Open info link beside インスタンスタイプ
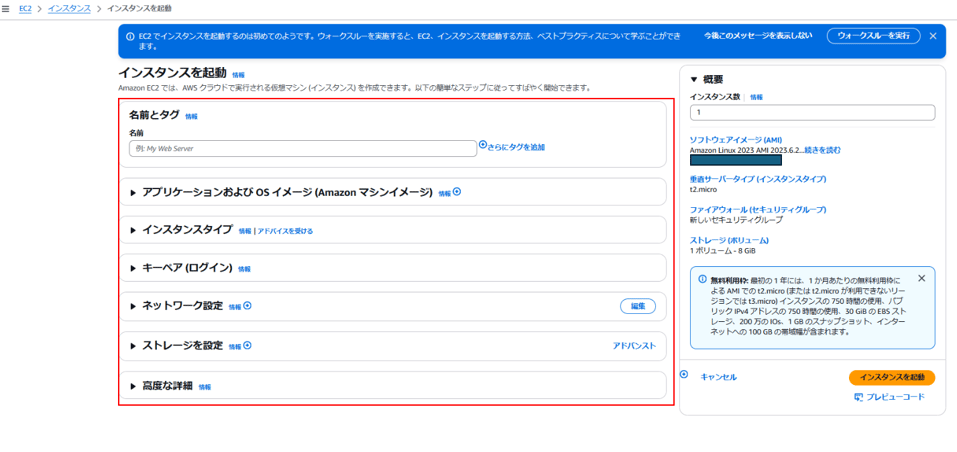 click(x=245, y=231)
